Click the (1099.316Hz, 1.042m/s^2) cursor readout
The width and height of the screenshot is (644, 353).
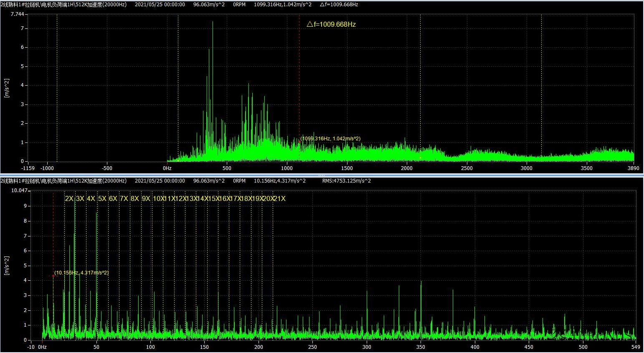(331, 139)
